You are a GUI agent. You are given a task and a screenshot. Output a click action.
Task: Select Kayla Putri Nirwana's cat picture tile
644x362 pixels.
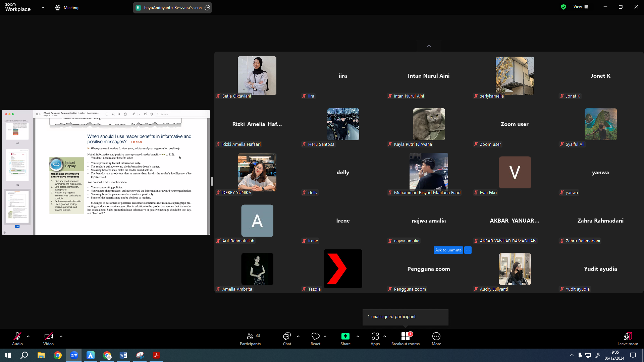[429, 124]
